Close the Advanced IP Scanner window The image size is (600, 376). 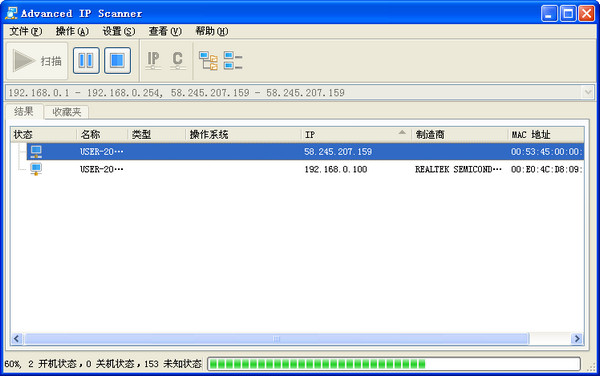pyautogui.click(x=586, y=14)
